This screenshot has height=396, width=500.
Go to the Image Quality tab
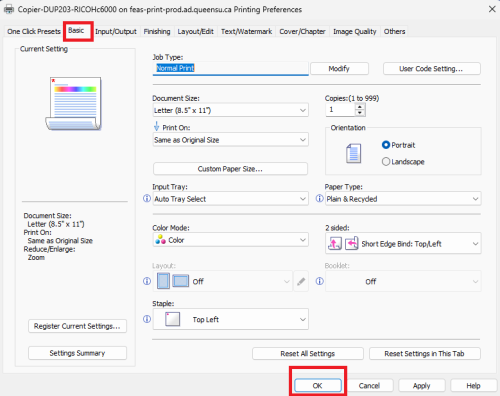click(355, 31)
